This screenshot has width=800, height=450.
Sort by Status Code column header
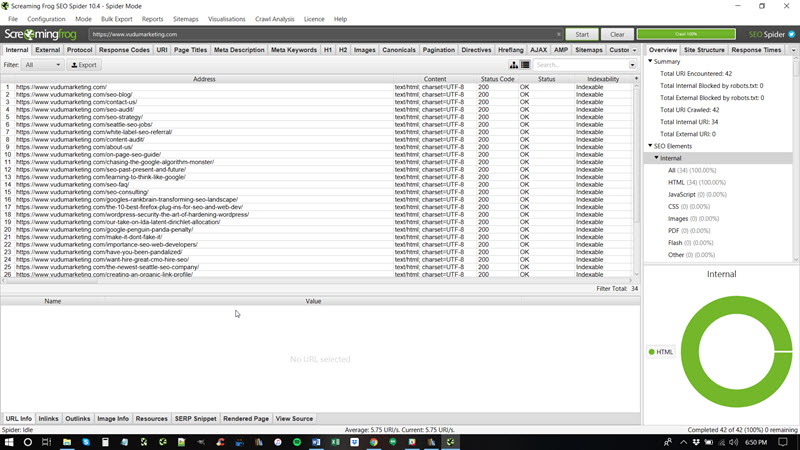point(497,79)
